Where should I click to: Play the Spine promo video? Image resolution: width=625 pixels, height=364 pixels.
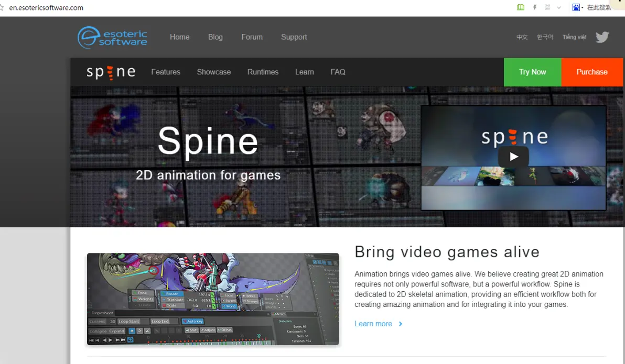pos(513,157)
